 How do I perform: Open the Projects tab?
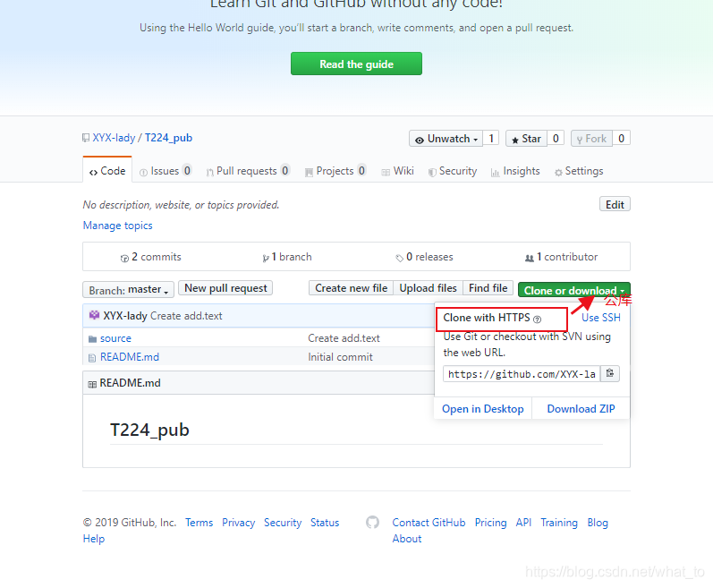pyautogui.click(x=335, y=171)
